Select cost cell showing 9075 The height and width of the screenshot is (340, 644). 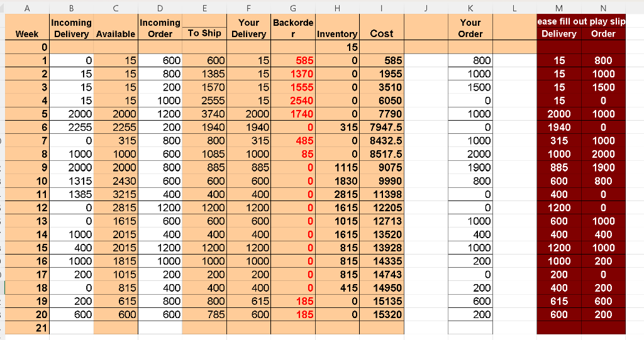click(382, 168)
